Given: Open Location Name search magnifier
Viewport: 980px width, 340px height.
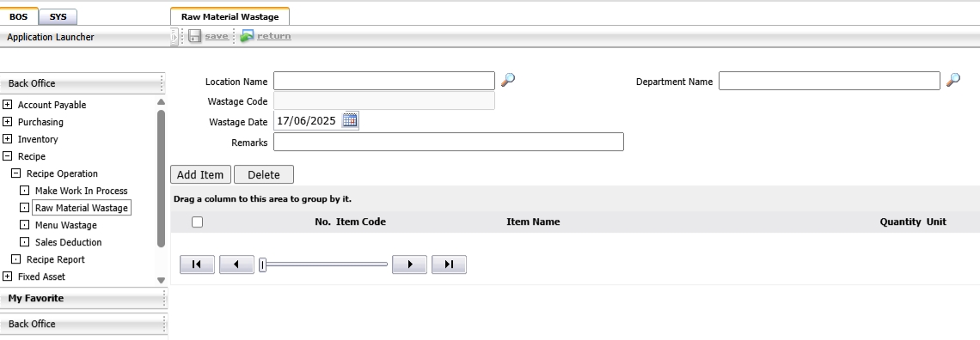Looking at the screenshot, I should 508,80.
